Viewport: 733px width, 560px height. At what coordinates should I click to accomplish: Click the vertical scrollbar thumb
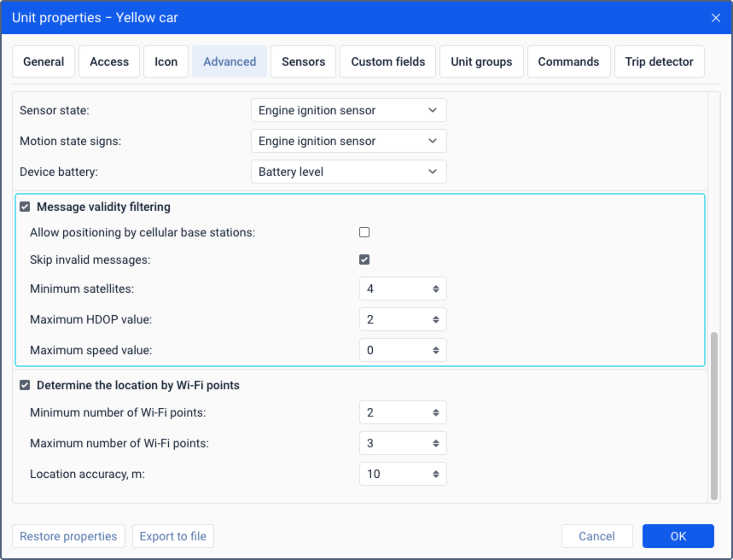(714, 414)
